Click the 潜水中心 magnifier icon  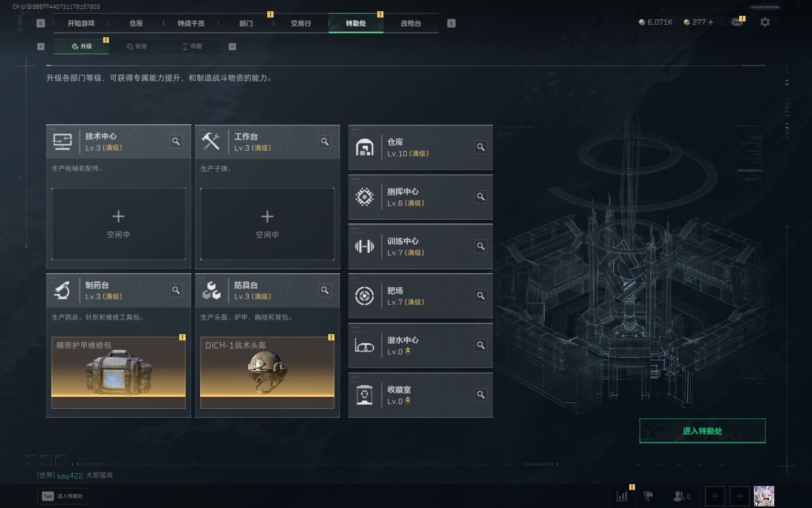[480, 345]
